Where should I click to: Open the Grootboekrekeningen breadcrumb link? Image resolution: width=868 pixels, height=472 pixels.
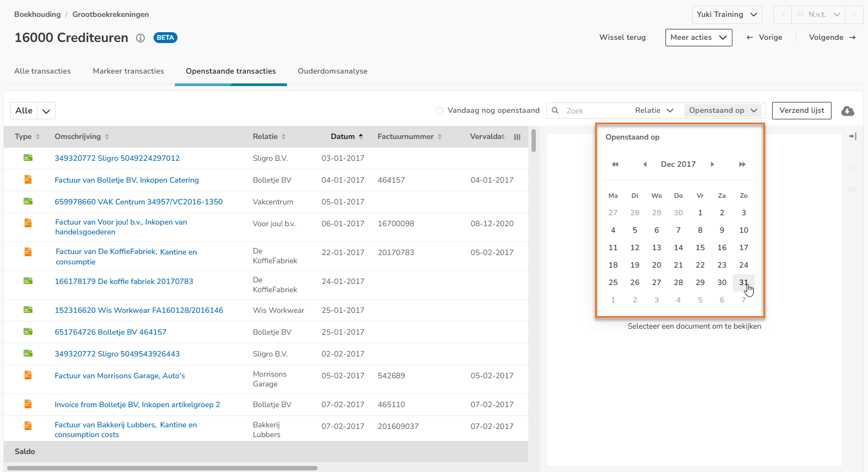tap(111, 15)
